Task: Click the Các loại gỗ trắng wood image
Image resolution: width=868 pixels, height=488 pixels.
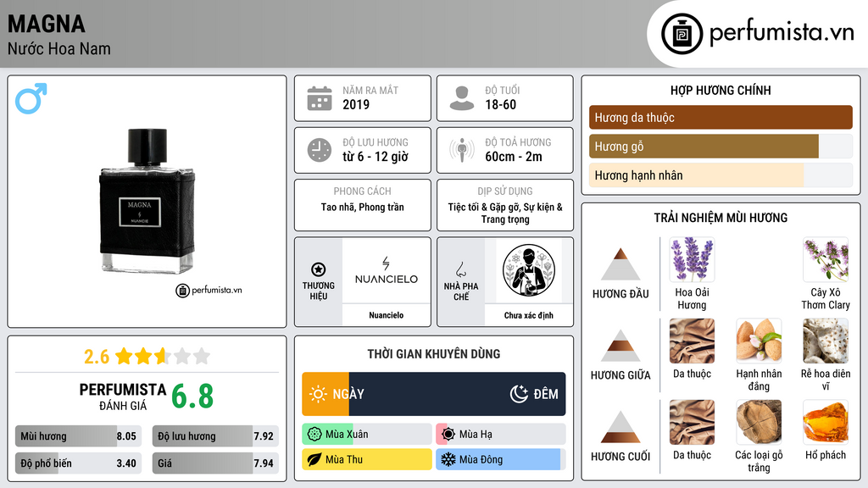Action: click(x=759, y=422)
